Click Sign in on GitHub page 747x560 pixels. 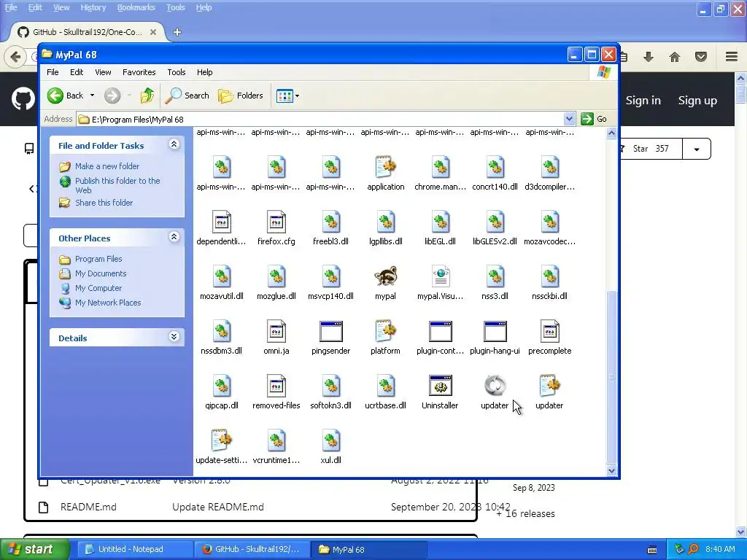(x=643, y=101)
